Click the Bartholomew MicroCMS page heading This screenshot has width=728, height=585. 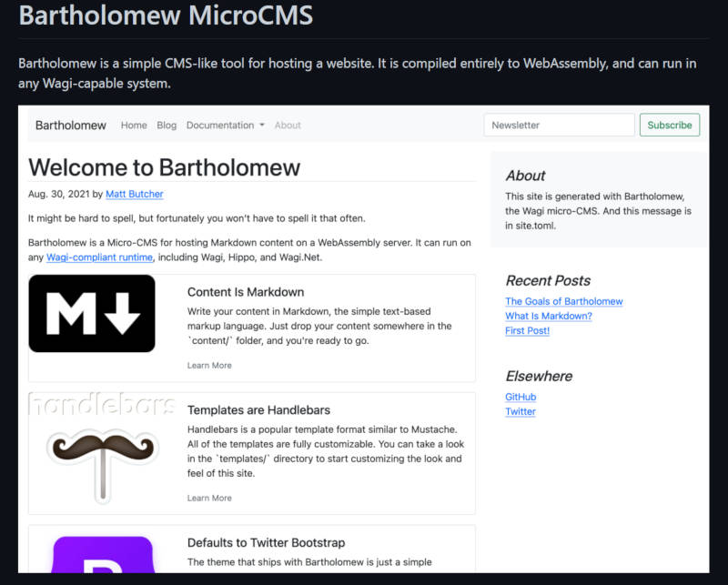point(166,15)
